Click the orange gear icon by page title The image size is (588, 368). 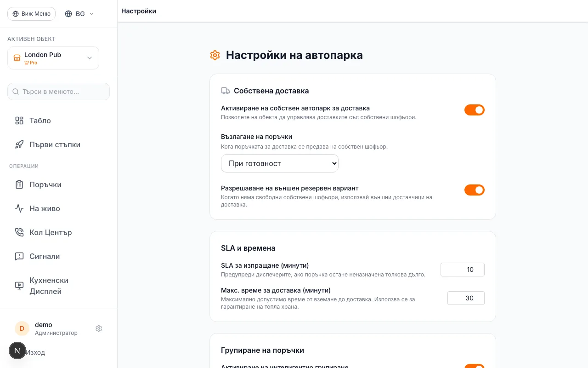pyautogui.click(x=215, y=55)
